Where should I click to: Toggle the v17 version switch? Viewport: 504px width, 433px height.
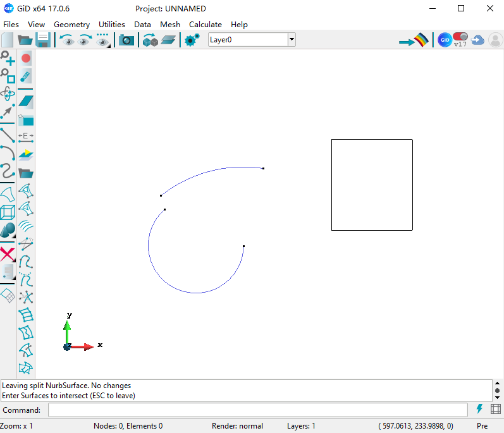coord(460,40)
